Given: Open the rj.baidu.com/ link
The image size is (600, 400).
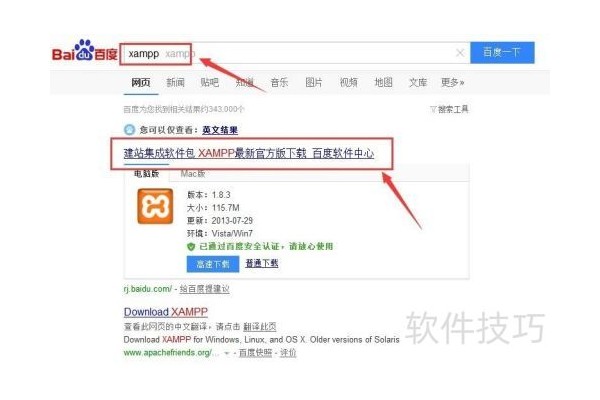Looking at the screenshot, I should click(148, 289).
